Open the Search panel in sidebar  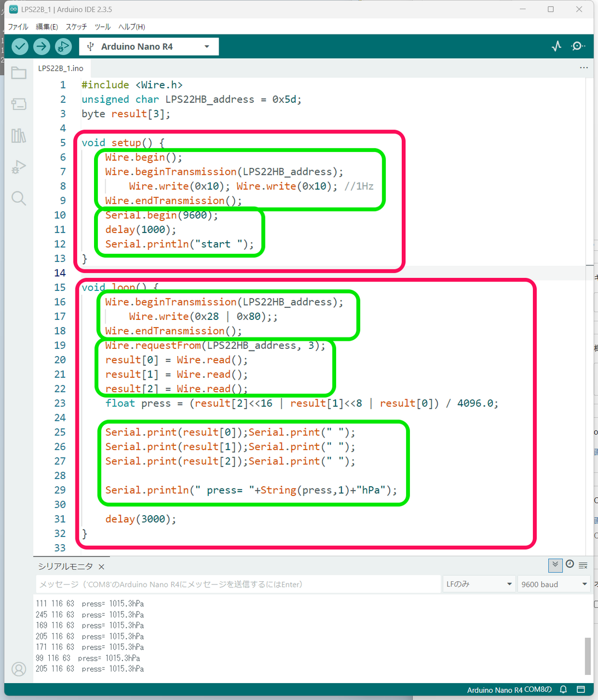pos(19,198)
